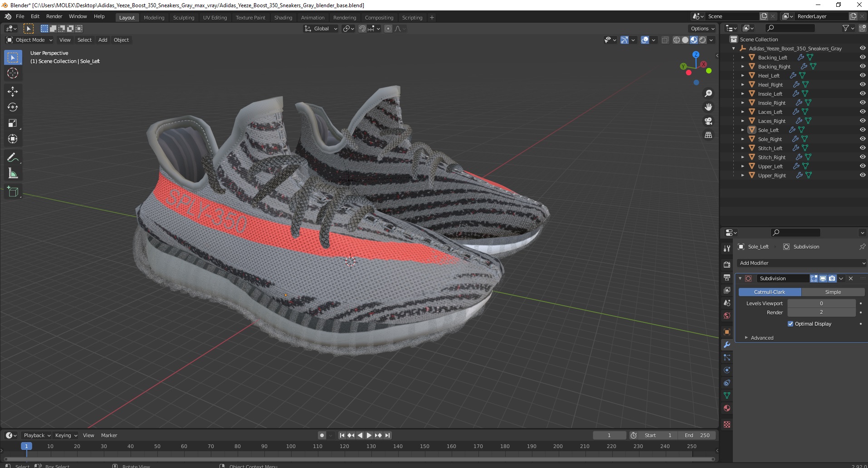Remove the Subdivision modifier

click(x=851, y=278)
